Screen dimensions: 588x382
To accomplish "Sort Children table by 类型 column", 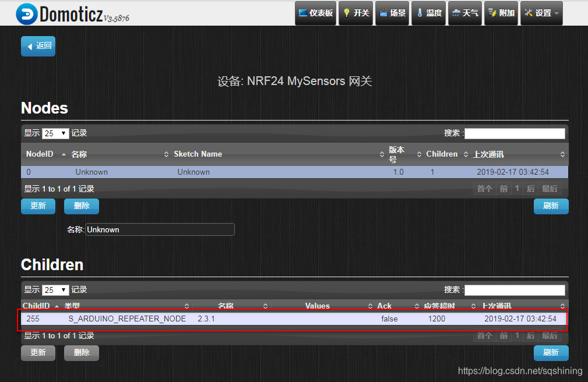I will pos(127,306).
